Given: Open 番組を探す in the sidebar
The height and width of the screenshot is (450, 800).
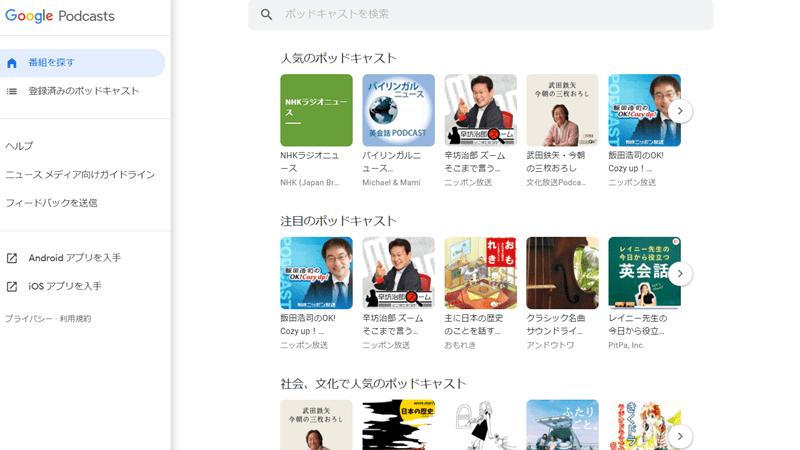Looking at the screenshot, I should click(x=83, y=63).
